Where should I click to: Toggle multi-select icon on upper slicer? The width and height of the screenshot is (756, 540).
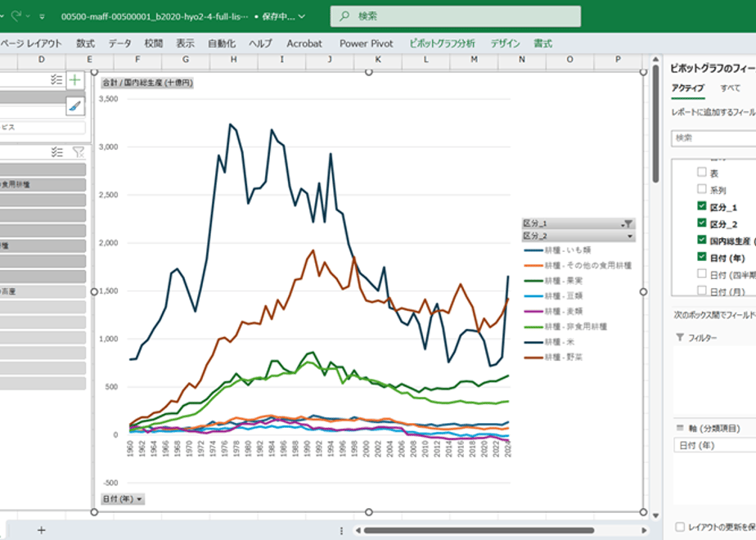click(56, 80)
